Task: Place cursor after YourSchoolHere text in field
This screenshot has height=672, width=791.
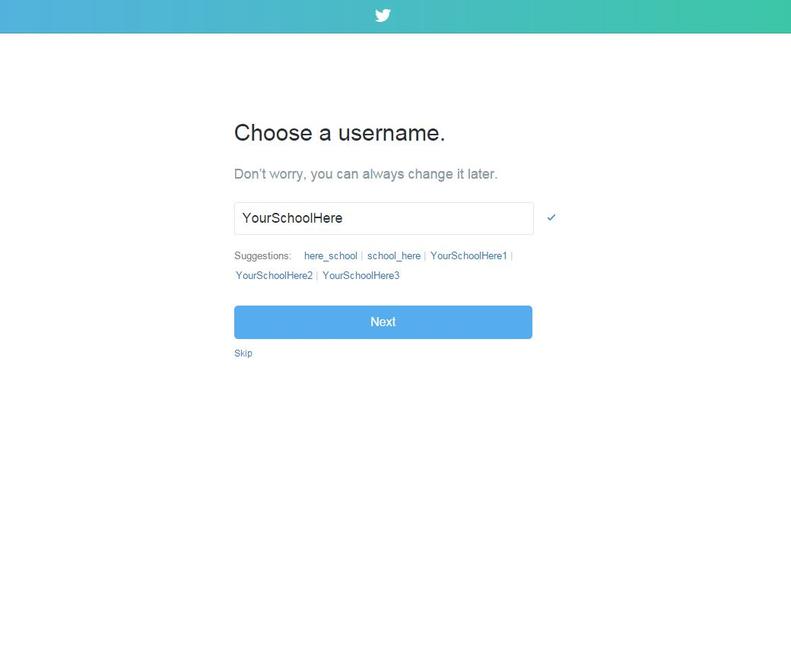Action: click(x=344, y=218)
